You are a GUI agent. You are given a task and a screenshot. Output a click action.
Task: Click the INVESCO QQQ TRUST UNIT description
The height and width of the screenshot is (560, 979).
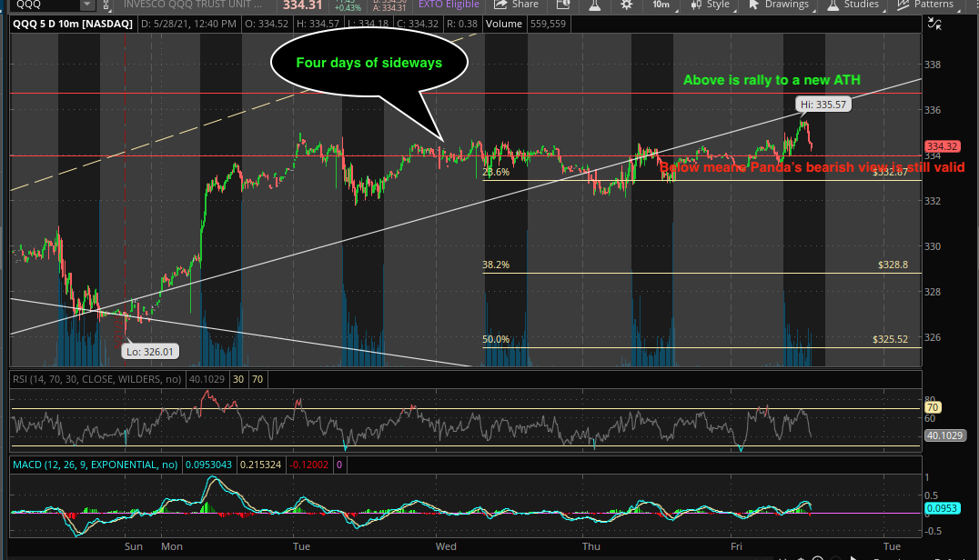(x=193, y=5)
